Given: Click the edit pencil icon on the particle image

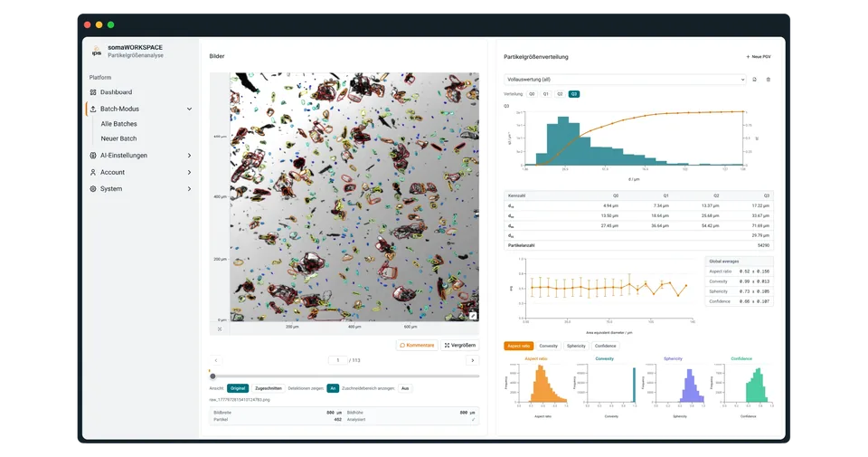Looking at the screenshot, I should (473, 316).
